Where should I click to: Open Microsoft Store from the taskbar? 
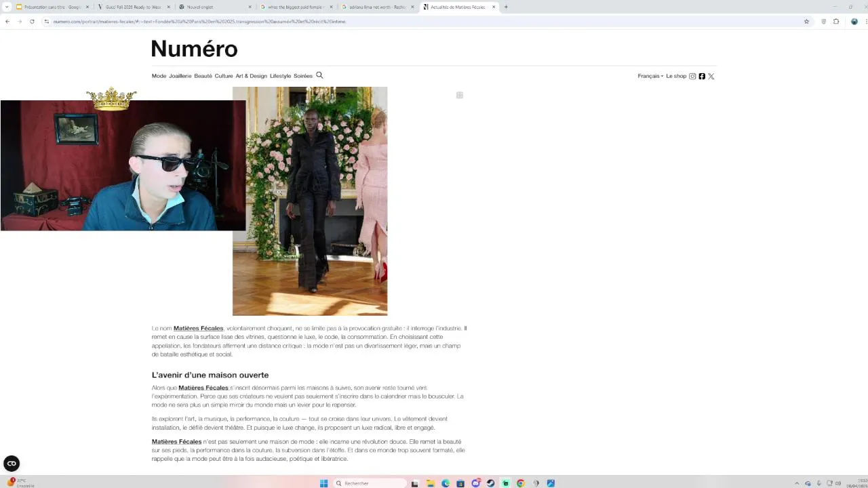[x=460, y=483]
